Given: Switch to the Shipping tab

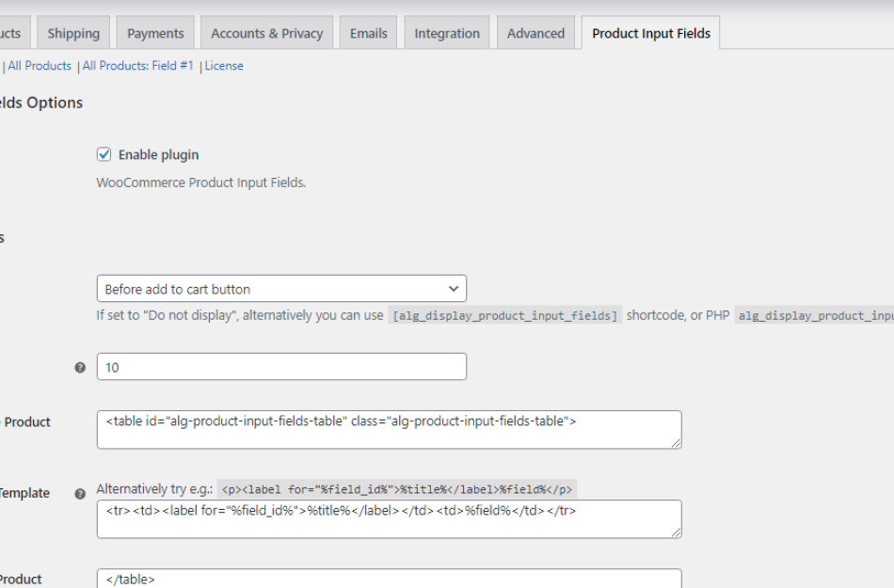Looking at the screenshot, I should pyautogui.click(x=73, y=31).
